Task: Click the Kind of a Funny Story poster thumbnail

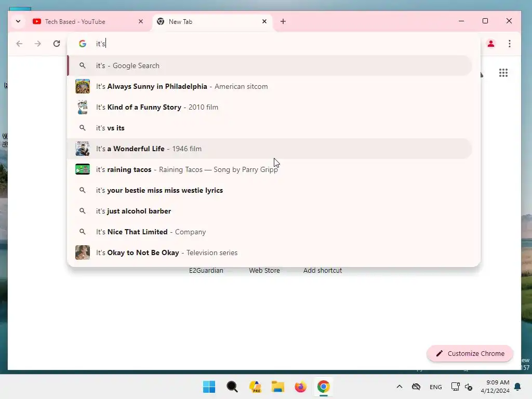Action: coord(83,107)
